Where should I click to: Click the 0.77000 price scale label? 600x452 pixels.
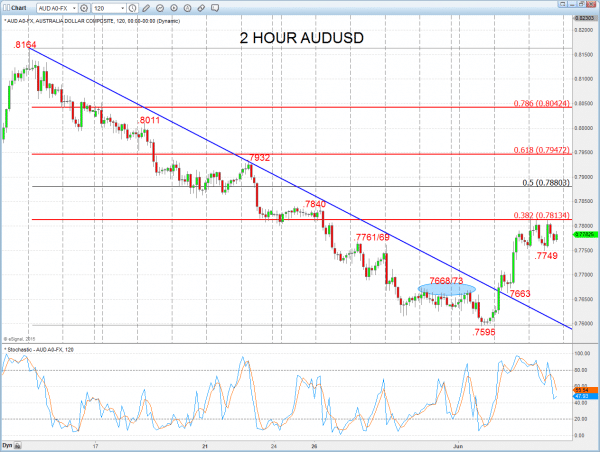[x=584, y=275]
